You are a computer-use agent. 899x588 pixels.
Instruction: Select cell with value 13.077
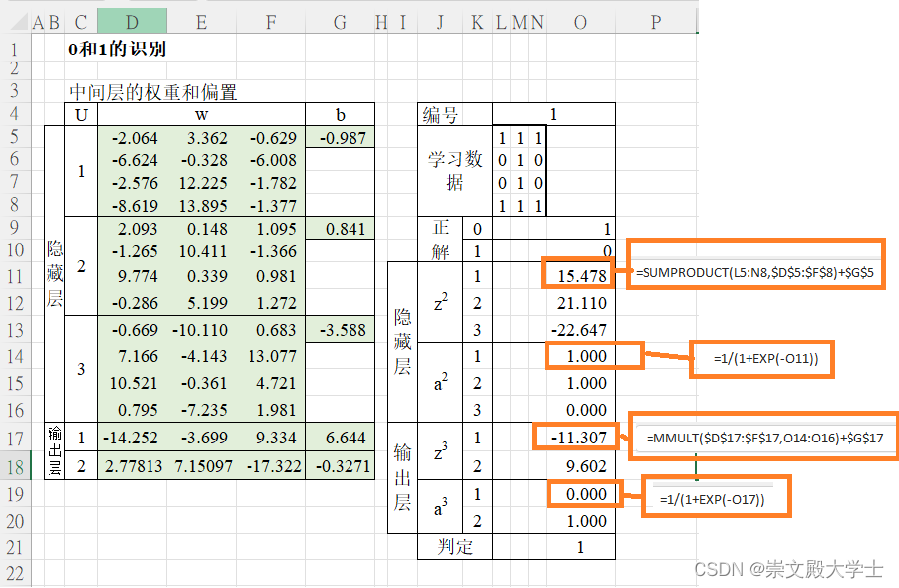[x=270, y=356]
